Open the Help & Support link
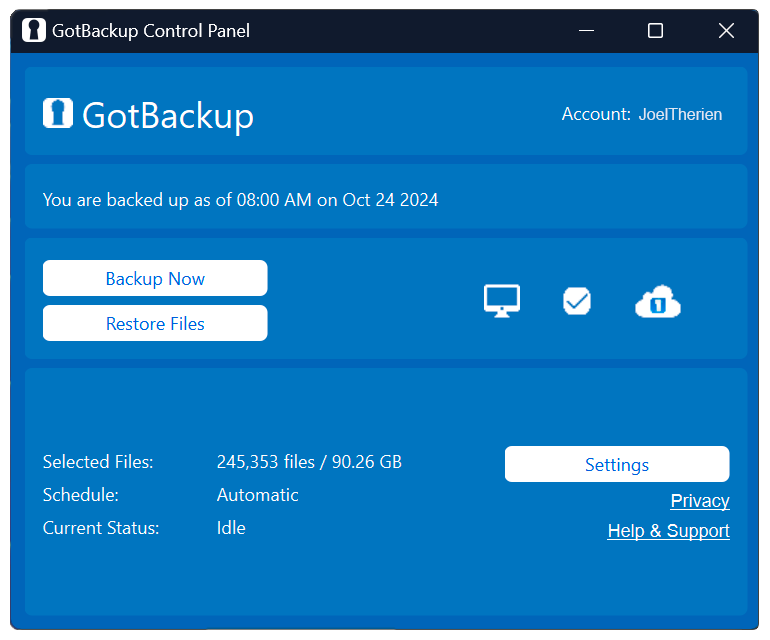Viewport: 770px width, 640px height. click(x=668, y=531)
